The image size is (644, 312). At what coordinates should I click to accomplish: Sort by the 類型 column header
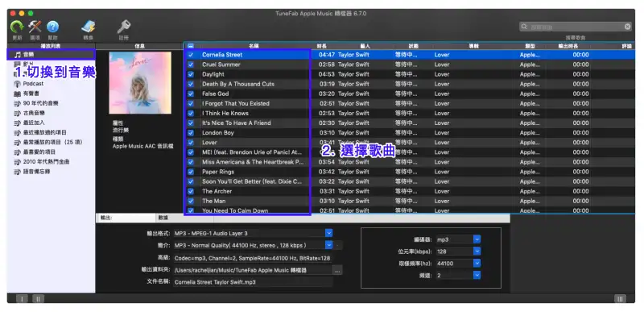click(x=530, y=46)
